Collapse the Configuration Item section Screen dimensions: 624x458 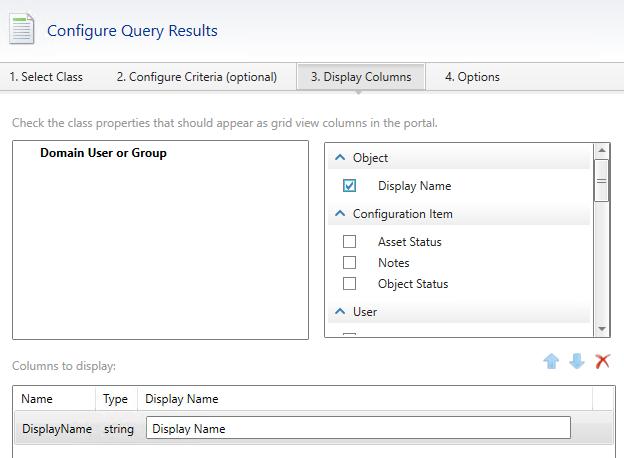pos(340,214)
